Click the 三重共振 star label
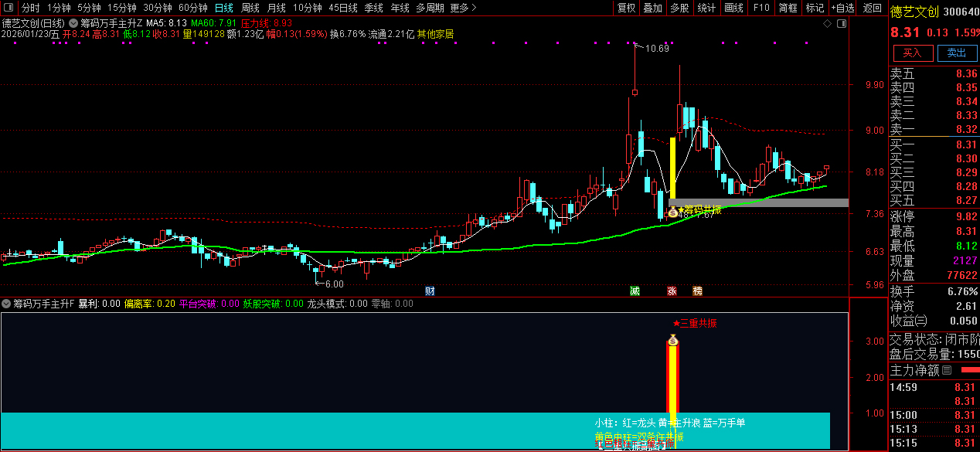 click(x=694, y=324)
